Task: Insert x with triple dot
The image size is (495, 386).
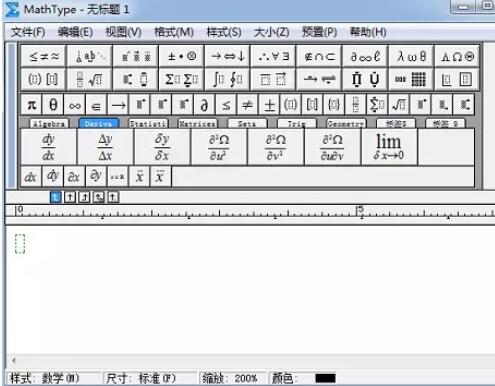Action: pyautogui.click(x=161, y=176)
